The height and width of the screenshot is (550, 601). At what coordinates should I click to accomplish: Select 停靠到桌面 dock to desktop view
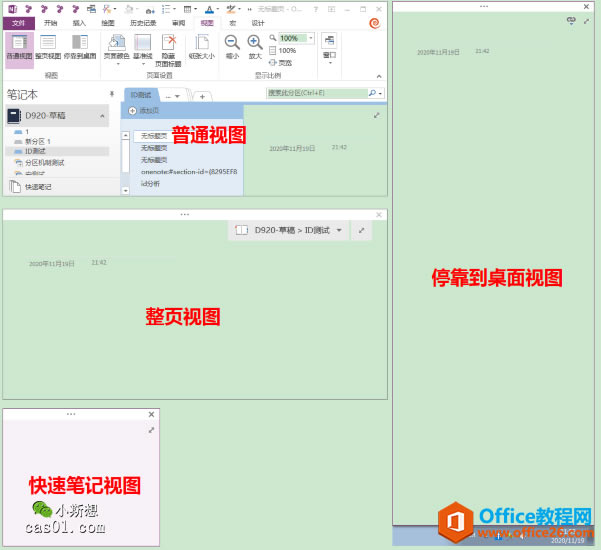[x=80, y=48]
